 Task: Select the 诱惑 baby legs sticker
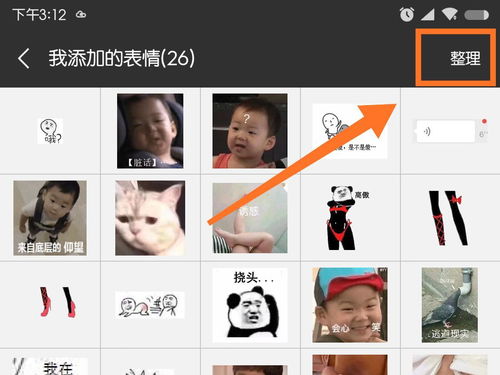point(250,218)
